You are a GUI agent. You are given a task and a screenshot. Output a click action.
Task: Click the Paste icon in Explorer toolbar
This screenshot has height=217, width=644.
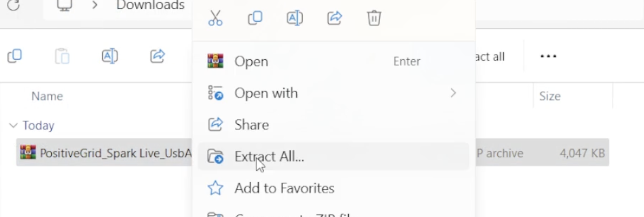62,56
